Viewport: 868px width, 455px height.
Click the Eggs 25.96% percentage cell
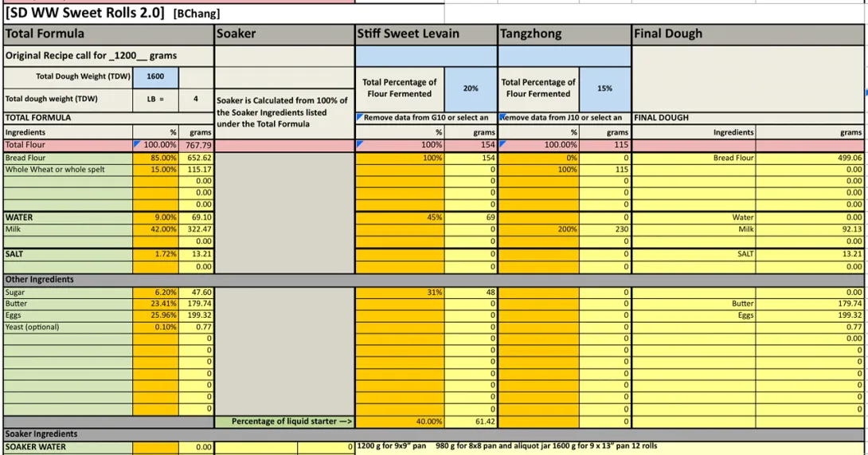(156, 316)
